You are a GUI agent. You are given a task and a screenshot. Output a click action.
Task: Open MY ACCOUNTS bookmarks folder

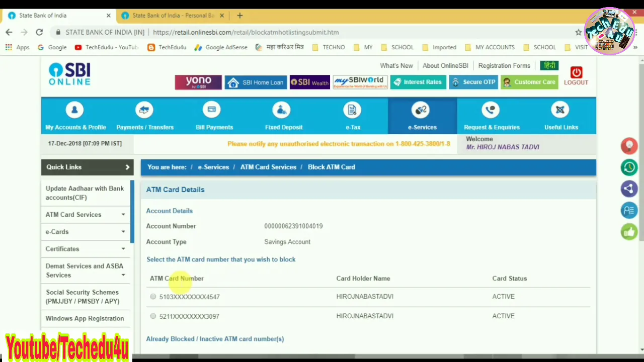(490, 47)
